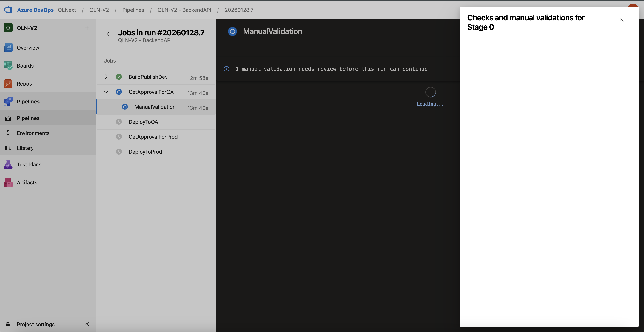This screenshot has height=332, width=644.
Task: Select the GetApprovalForProd job row
Action: pos(156,137)
